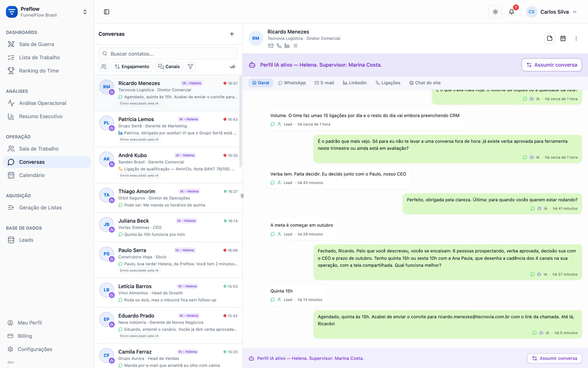Select the Ligações tab
588x368 pixels.
(388, 83)
